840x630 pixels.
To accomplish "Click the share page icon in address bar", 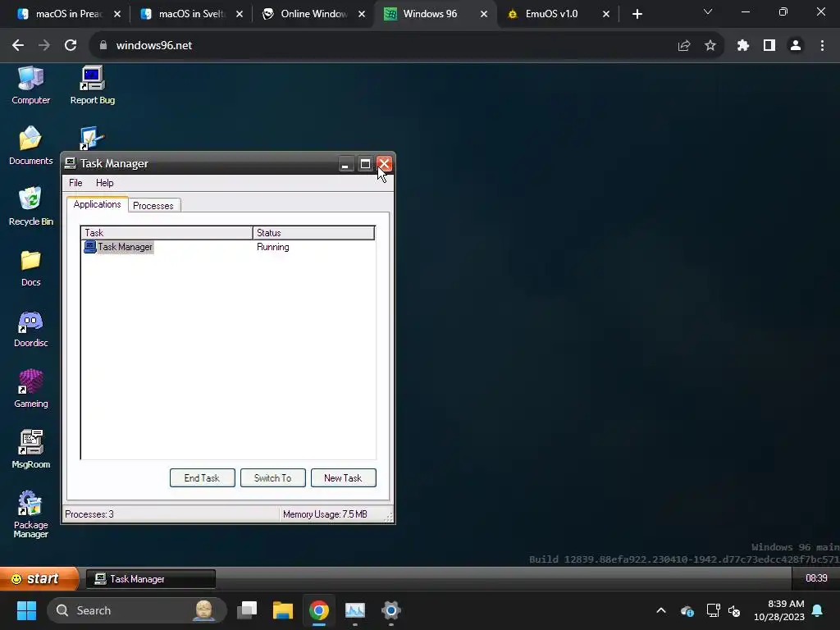I will pos(684,46).
